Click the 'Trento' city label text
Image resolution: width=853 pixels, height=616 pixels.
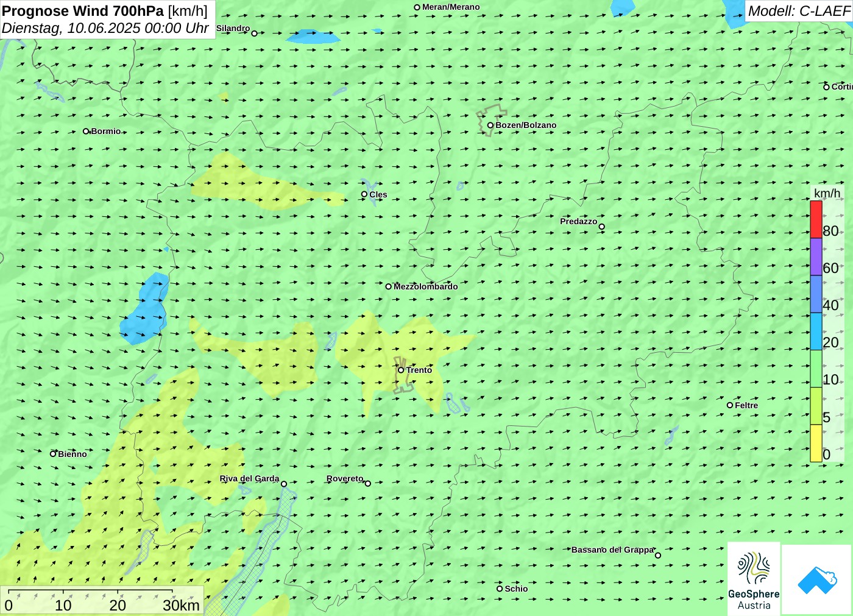pyautogui.click(x=419, y=370)
